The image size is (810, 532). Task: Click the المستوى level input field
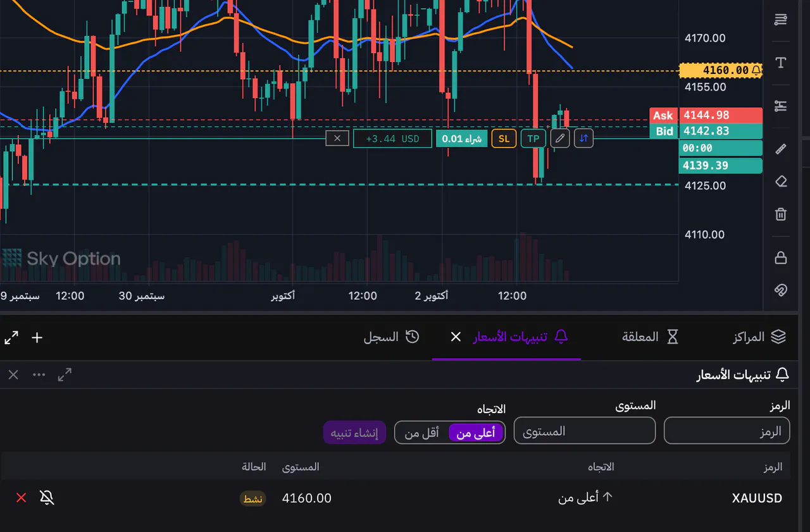coord(585,431)
